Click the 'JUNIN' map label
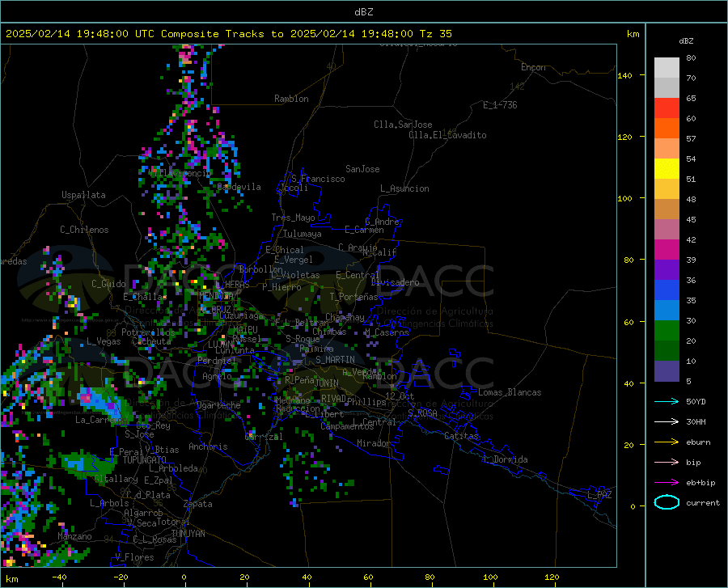This screenshot has height=588, width=728. pos(327,383)
